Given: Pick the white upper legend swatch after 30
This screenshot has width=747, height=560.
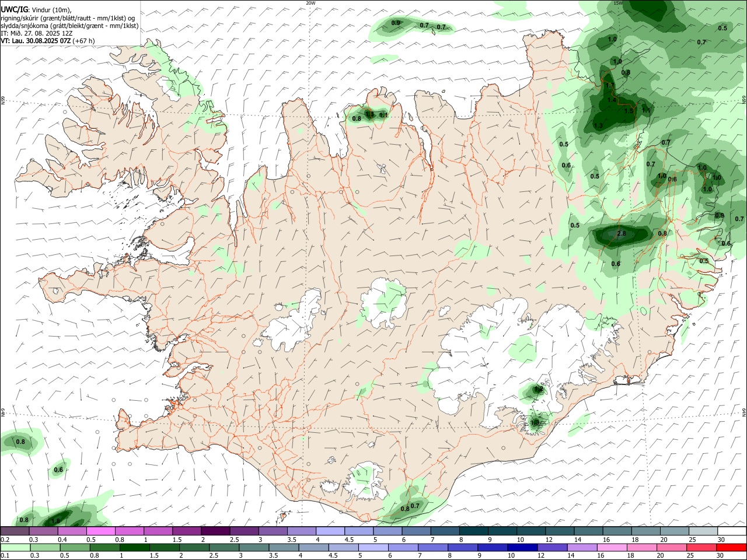Looking at the screenshot, I should coord(732,531).
